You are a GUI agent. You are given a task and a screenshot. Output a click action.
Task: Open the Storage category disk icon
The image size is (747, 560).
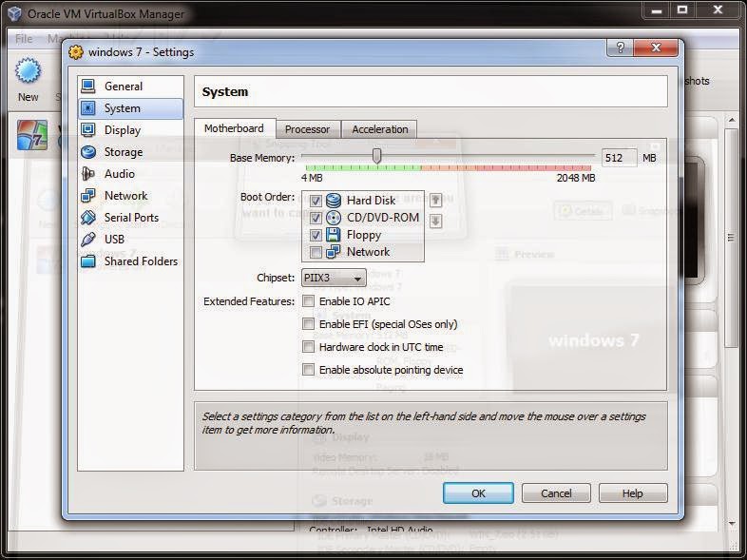pos(88,152)
